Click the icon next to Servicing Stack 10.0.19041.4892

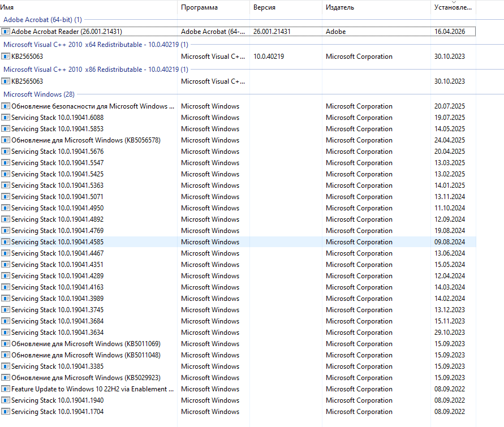[x=6, y=219]
